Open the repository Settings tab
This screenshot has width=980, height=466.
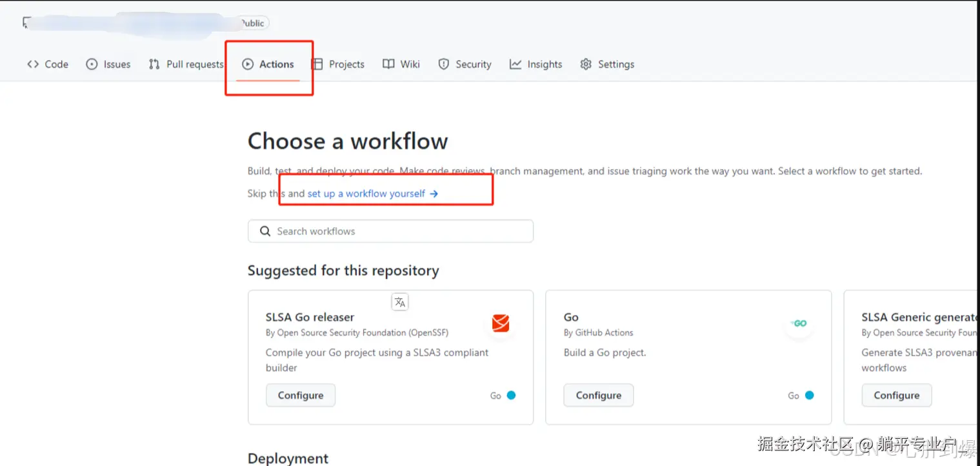click(x=607, y=64)
